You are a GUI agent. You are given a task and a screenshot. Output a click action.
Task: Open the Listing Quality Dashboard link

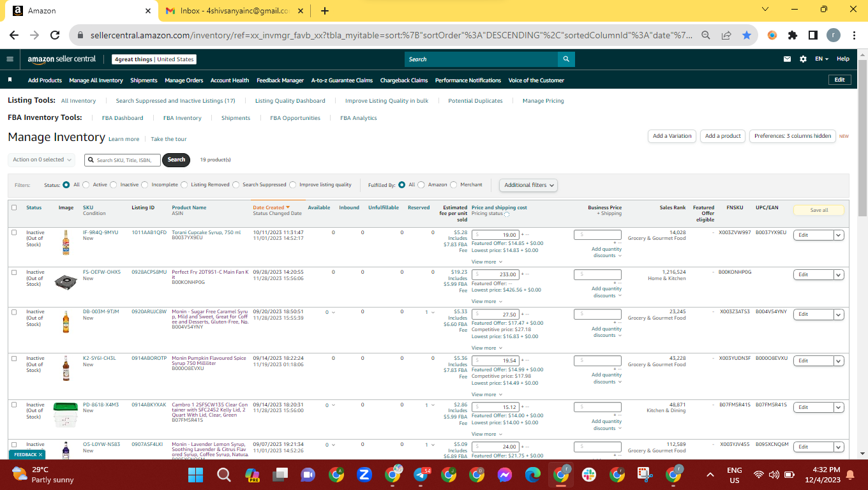click(x=290, y=101)
